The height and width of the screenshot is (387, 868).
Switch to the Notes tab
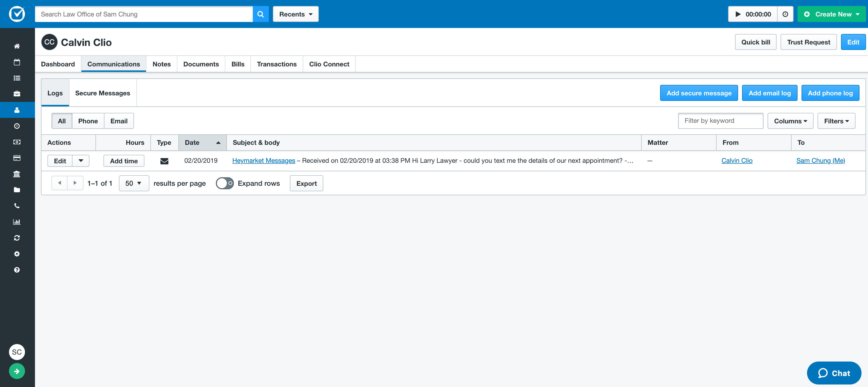coord(161,64)
